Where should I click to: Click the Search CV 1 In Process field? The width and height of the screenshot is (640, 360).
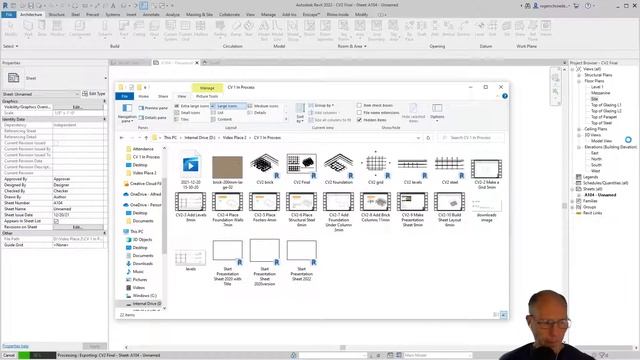click(471, 138)
